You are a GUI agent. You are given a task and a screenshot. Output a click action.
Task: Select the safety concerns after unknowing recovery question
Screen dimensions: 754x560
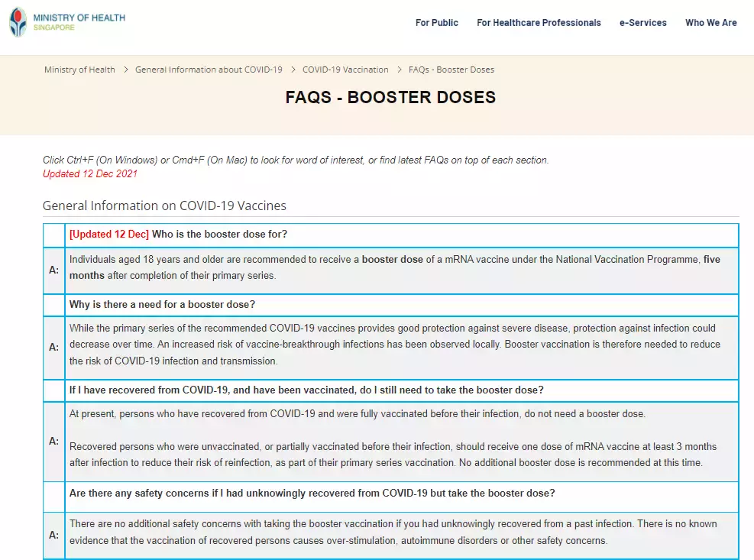tap(312, 494)
